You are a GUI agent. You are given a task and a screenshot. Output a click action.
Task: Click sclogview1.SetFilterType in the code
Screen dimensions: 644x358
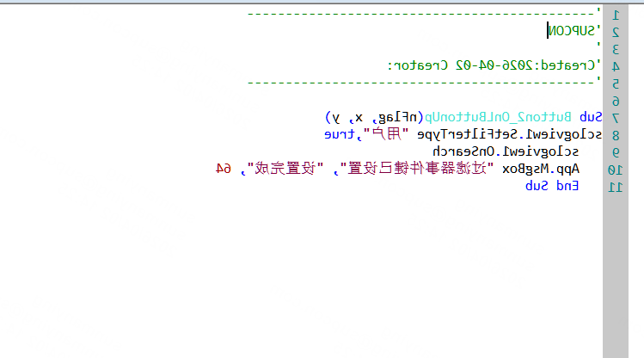509,135
